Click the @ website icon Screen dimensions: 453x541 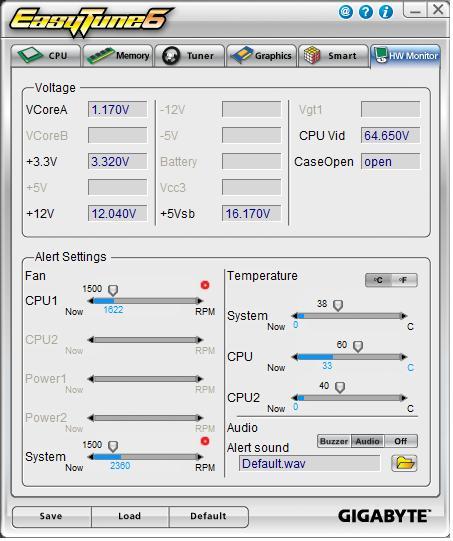coord(345,12)
